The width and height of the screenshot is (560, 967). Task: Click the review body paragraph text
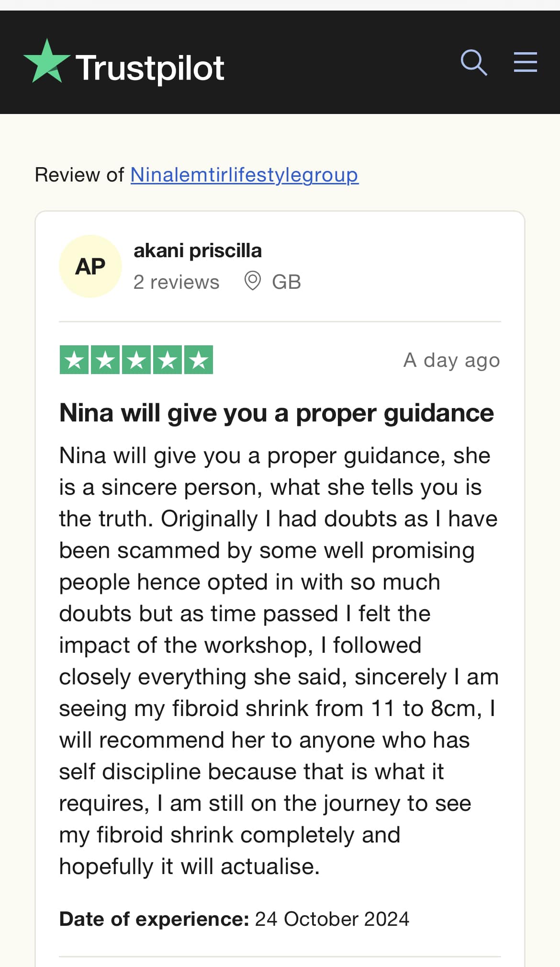click(279, 661)
